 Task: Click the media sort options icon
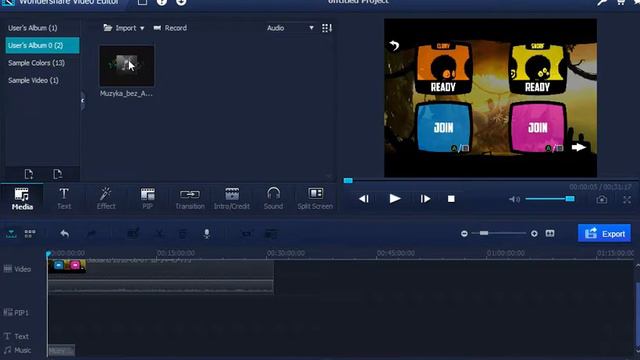[327, 28]
